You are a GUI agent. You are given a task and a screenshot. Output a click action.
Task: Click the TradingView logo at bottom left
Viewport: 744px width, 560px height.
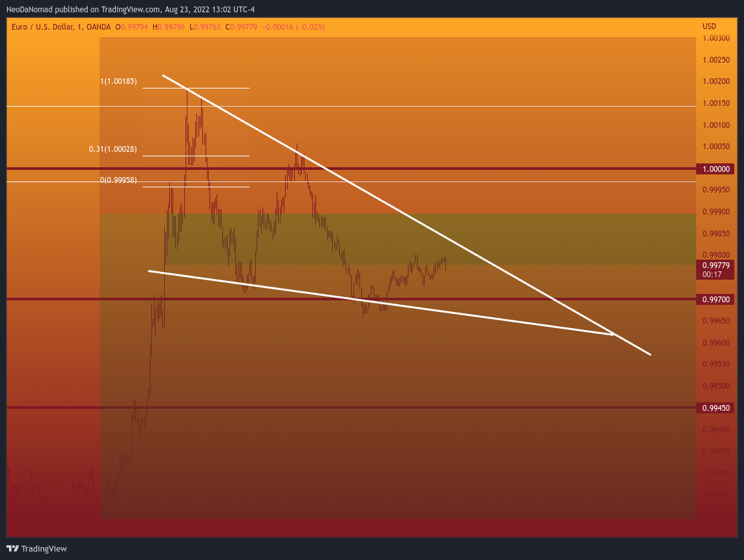pos(37,548)
